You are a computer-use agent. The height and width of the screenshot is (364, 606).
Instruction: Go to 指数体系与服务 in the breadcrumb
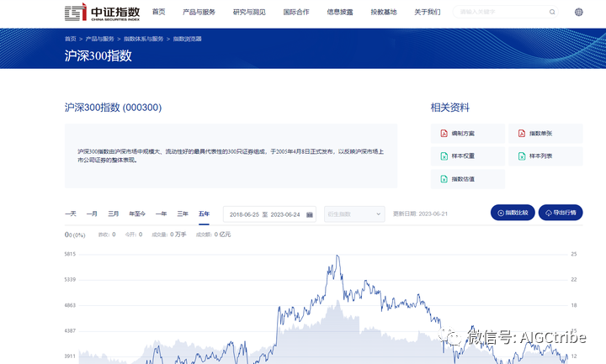click(x=143, y=39)
